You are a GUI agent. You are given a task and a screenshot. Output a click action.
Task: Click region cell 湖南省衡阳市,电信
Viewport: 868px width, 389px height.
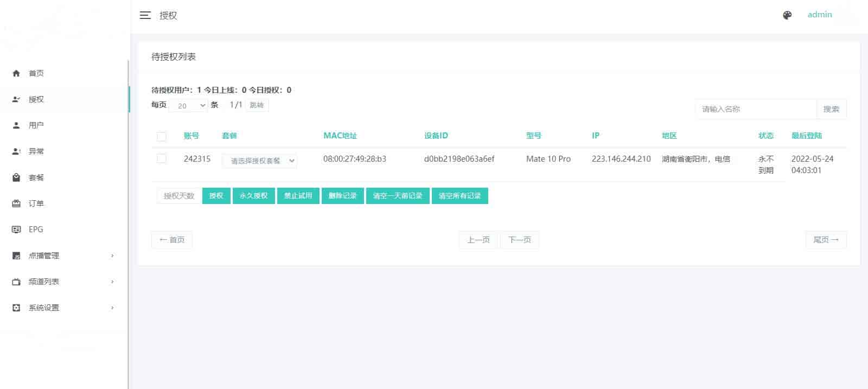click(x=696, y=159)
